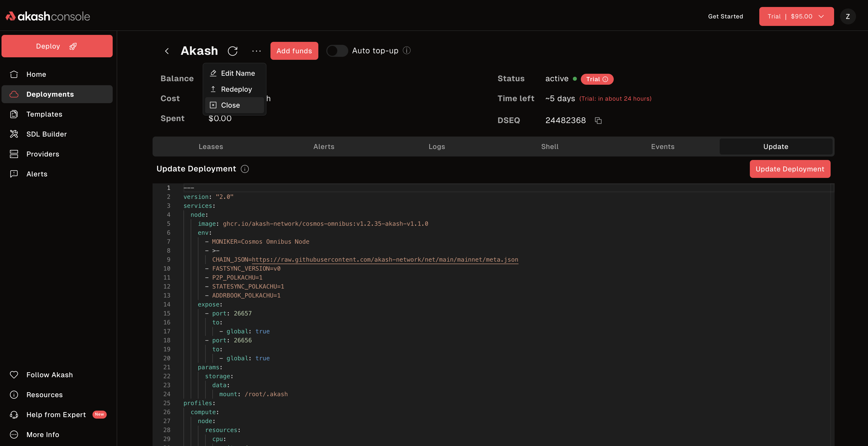Click Update Deployment info icon
The height and width of the screenshot is (446, 868).
click(x=245, y=169)
